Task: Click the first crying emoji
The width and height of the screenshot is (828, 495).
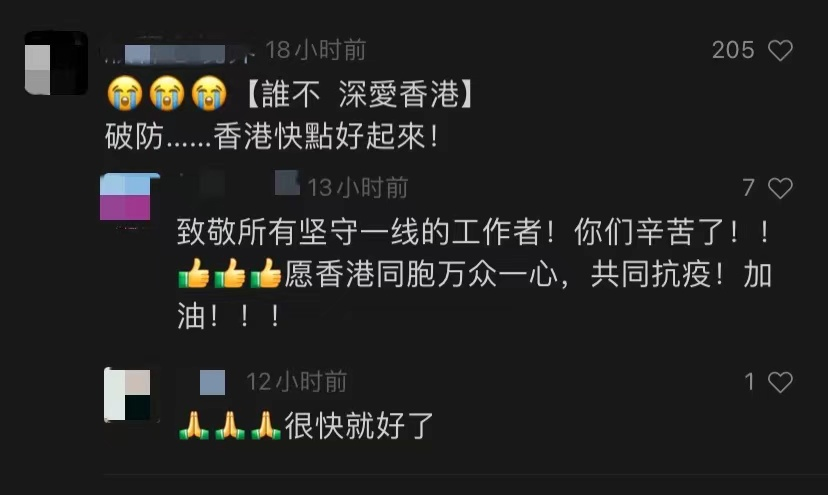Action: tap(125, 94)
